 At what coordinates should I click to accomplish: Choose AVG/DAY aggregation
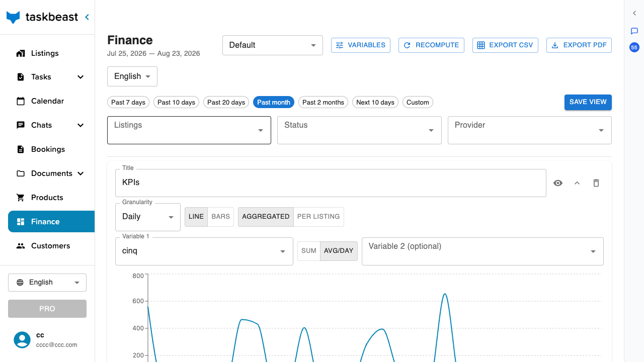[x=339, y=251]
